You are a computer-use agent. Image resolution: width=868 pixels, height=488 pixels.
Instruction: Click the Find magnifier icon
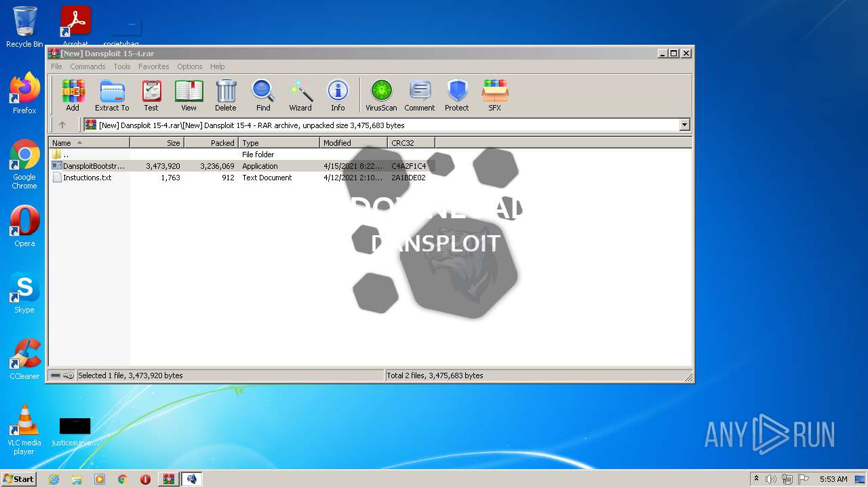[263, 95]
